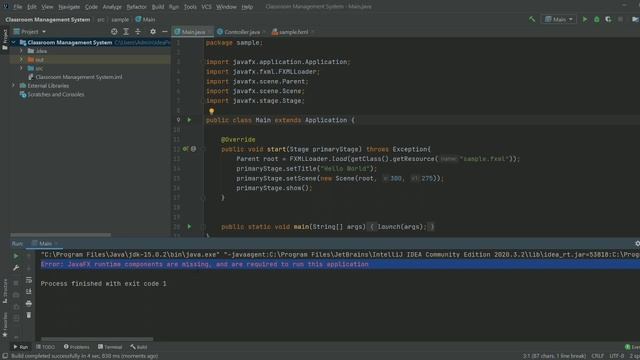Open the Build tool window
Screen dimensions: 640x360
pos(139,347)
